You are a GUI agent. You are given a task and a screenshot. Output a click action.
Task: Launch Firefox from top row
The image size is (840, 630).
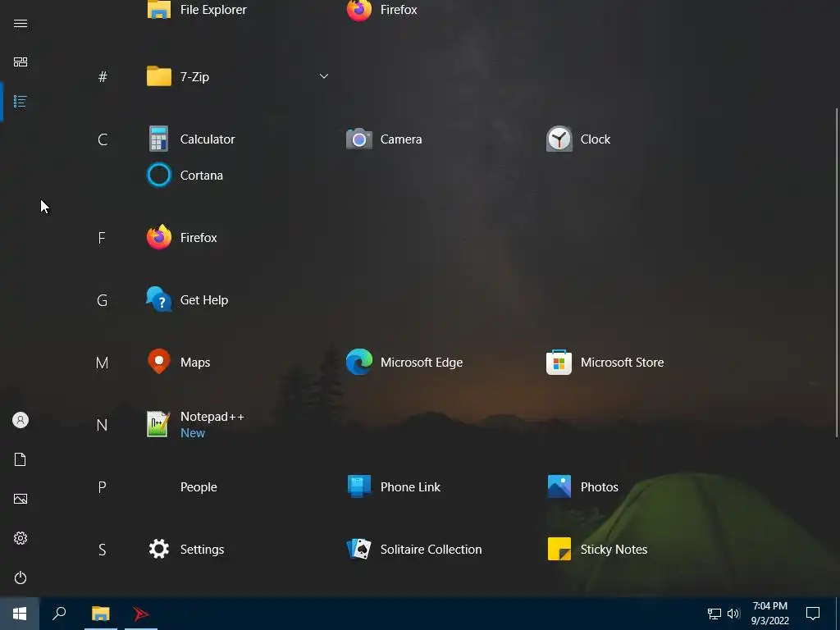click(382, 10)
